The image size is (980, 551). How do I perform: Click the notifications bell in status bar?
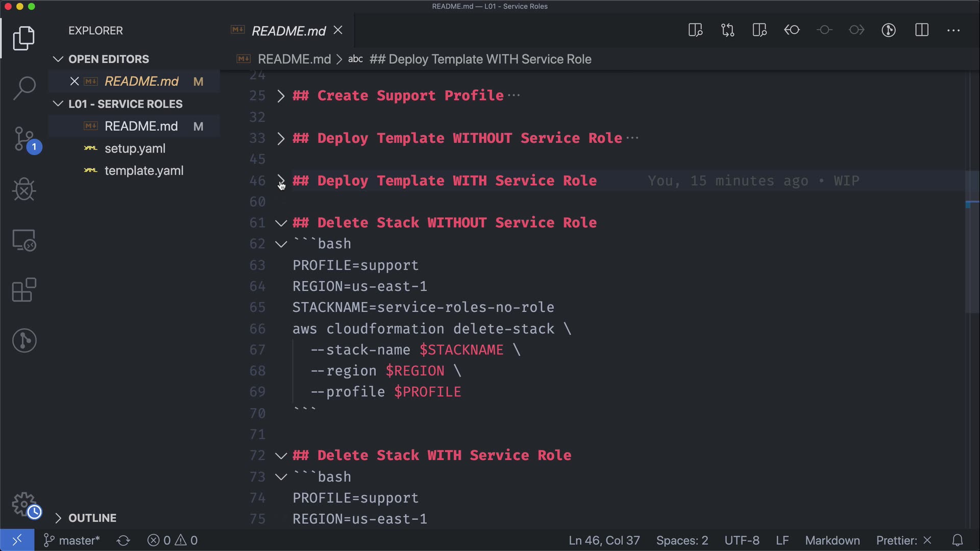pyautogui.click(x=958, y=540)
